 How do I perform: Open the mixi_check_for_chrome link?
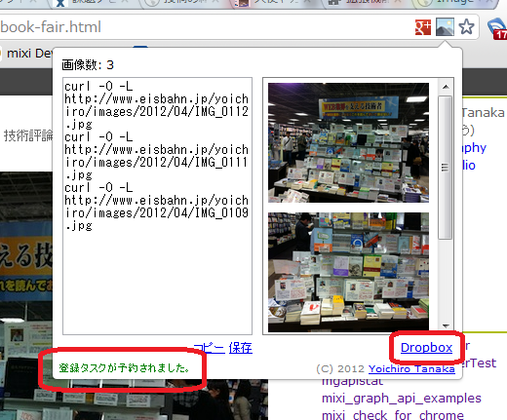click(393, 415)
